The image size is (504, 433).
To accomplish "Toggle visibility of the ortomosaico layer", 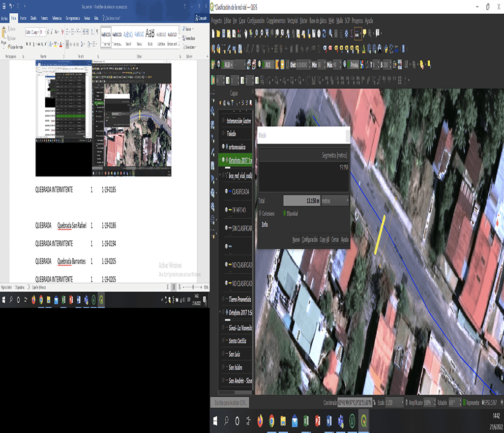I will coord(223,146).
